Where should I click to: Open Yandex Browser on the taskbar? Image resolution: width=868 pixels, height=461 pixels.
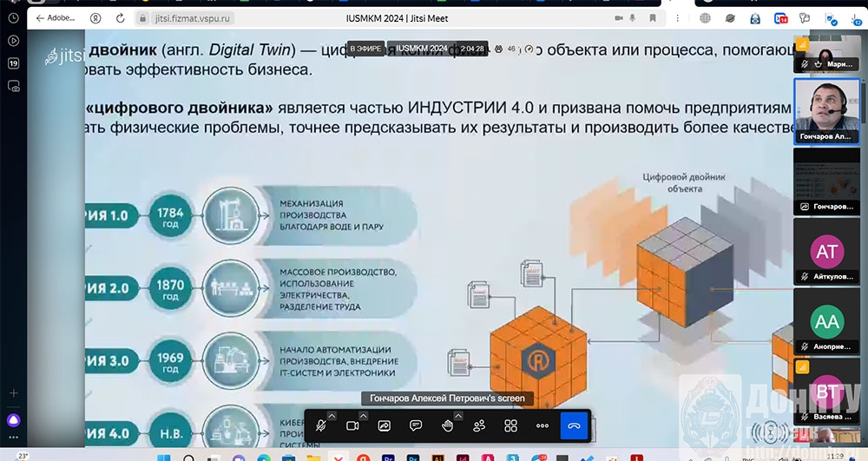coord(363,458)
